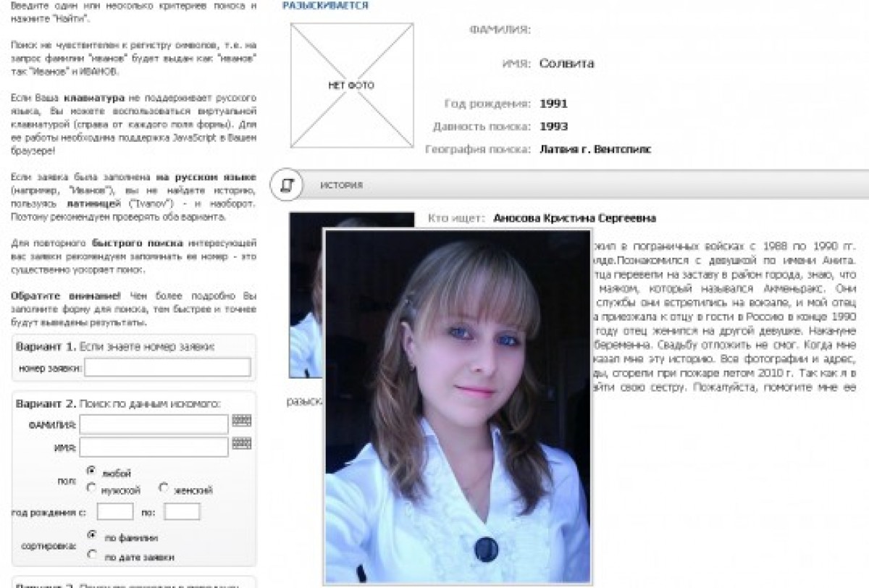Focus the год рождения с field

point(115,511)
